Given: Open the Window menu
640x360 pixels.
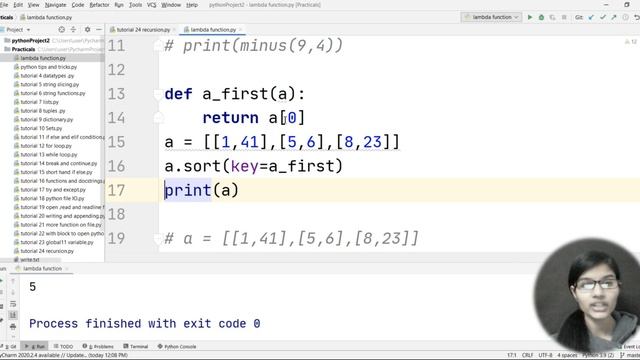Looking at the screenshot, I should click(171, 5).
